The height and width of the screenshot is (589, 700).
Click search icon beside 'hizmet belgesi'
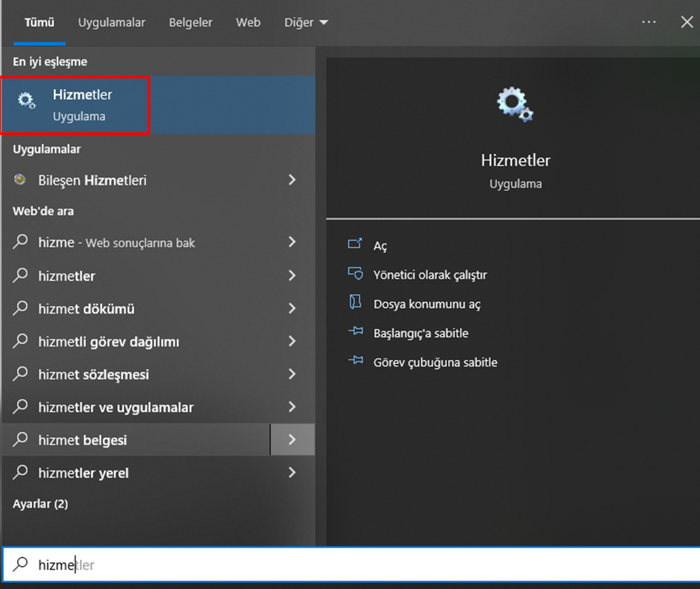pos(21,439)
